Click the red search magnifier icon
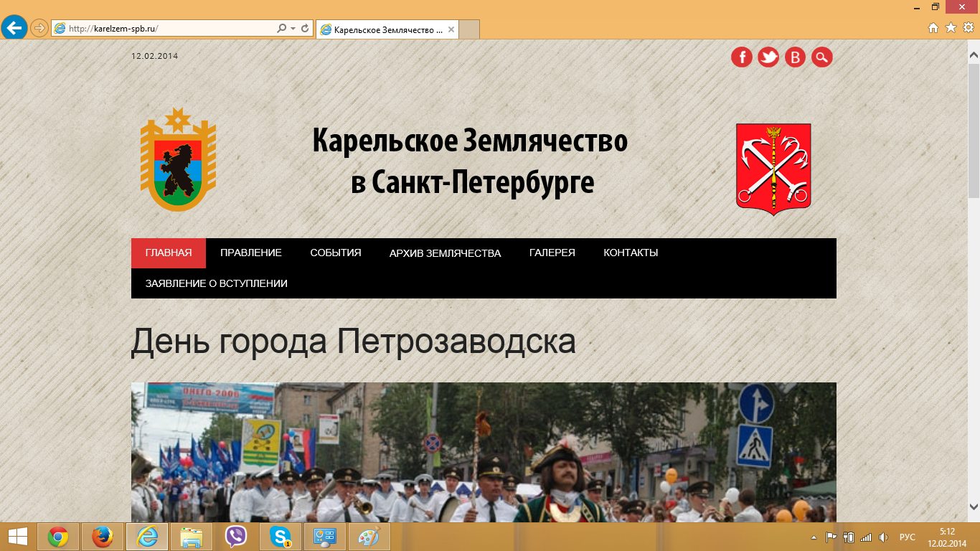Viewport: 980px width, 551px height. (822, 57)
